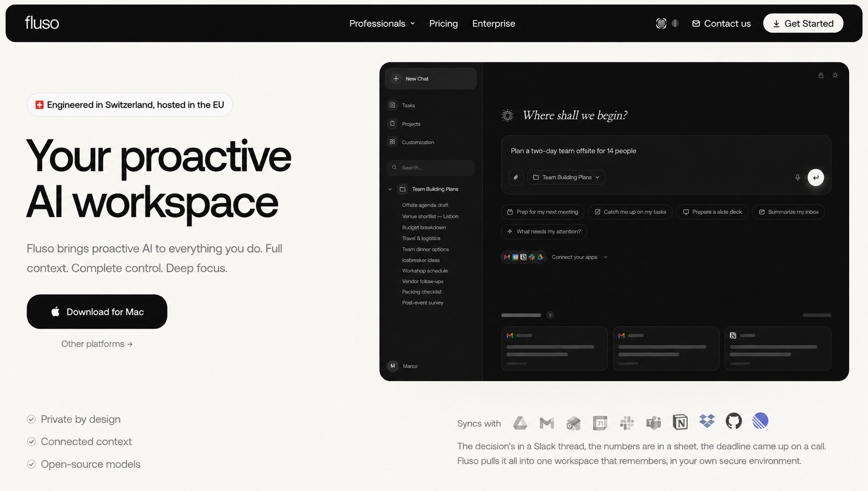Click the sidebar Search field
This screenshot has width=868, height=491.
pyautogui.click(x=431, y=168)
